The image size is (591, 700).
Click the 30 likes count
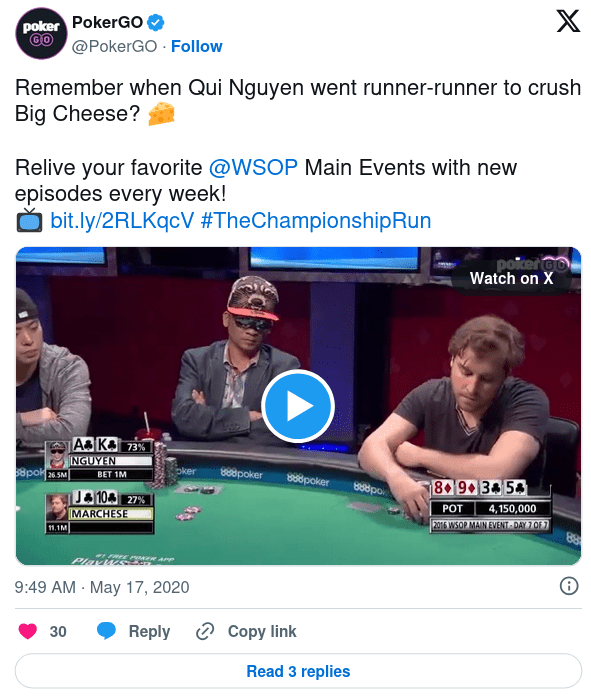tap(58, 631)
